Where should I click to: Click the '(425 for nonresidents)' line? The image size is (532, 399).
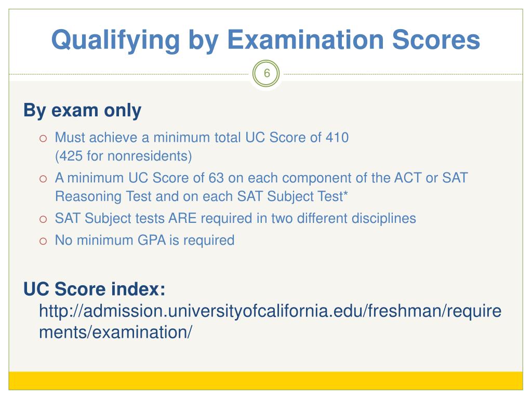click(x=124, y=156)
